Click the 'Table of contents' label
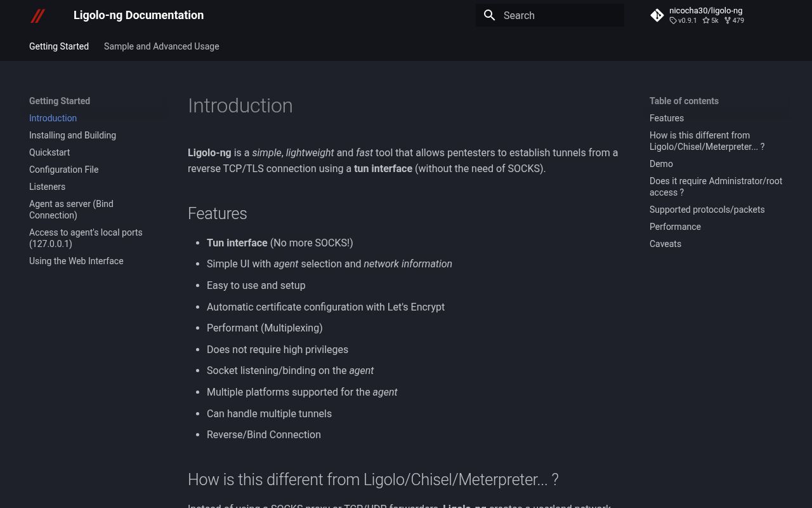The image size is (812, 508). coord(684,101)
